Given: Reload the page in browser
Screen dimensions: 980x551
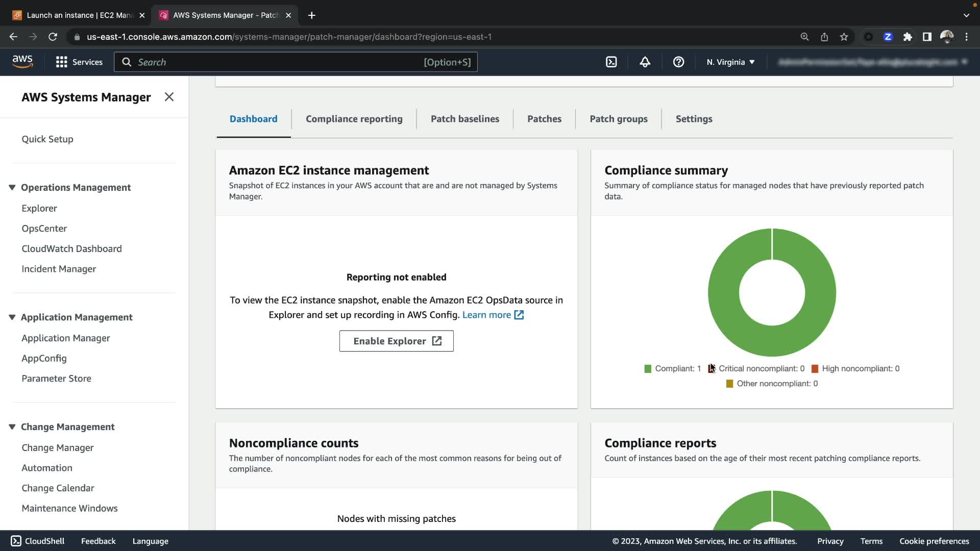Looking at the screenshot, I should (x=53, y=37).
